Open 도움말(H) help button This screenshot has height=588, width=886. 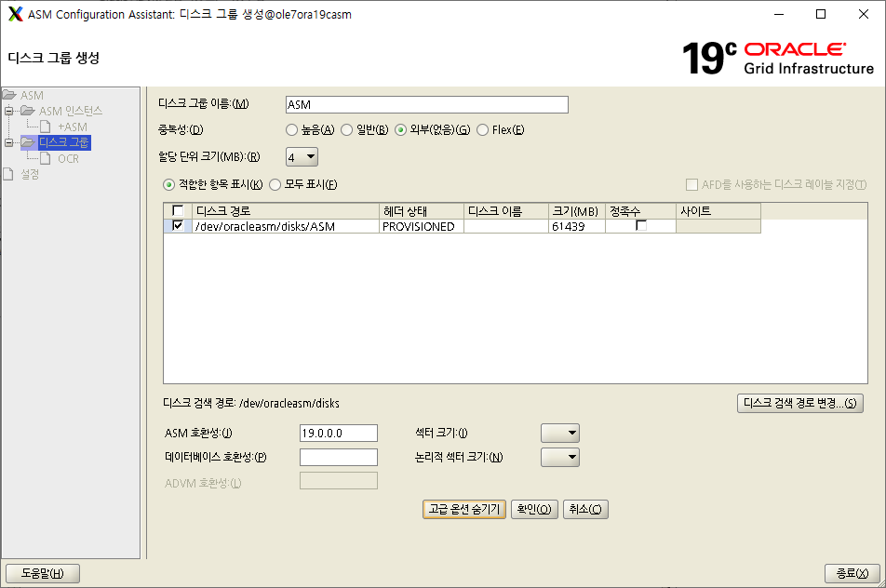point(43,573)
